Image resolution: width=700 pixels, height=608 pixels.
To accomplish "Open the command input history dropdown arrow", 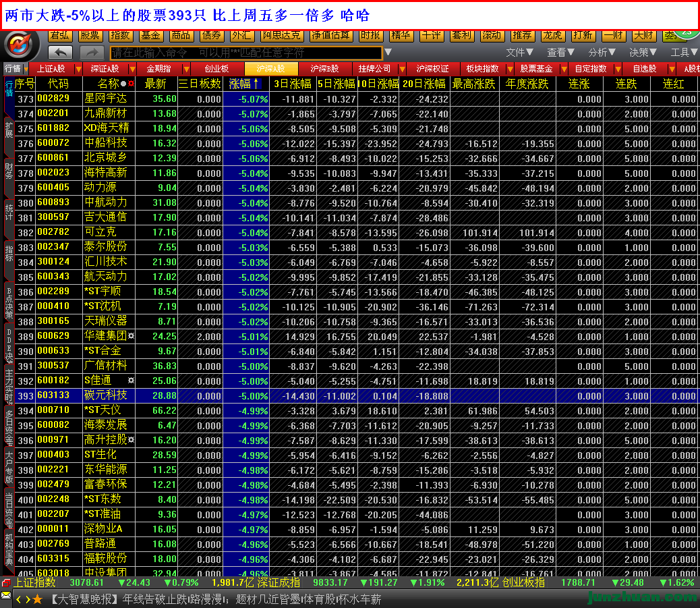I will [x=388, y=52].
